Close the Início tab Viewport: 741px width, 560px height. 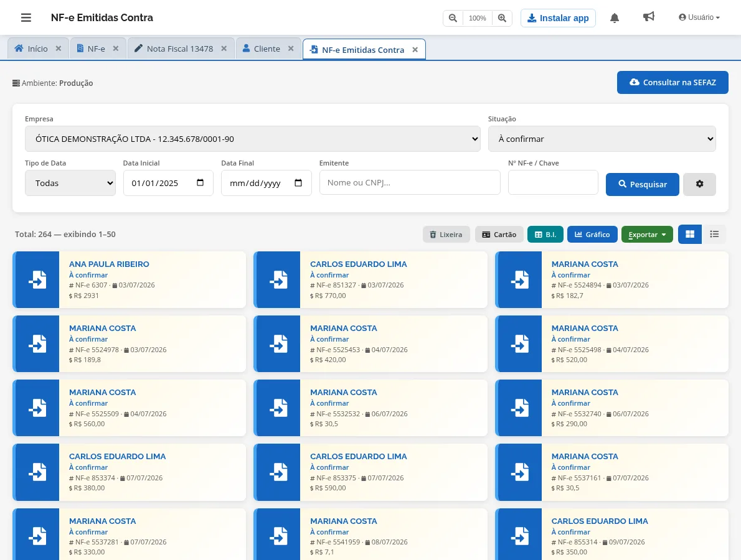click(58, 49)
